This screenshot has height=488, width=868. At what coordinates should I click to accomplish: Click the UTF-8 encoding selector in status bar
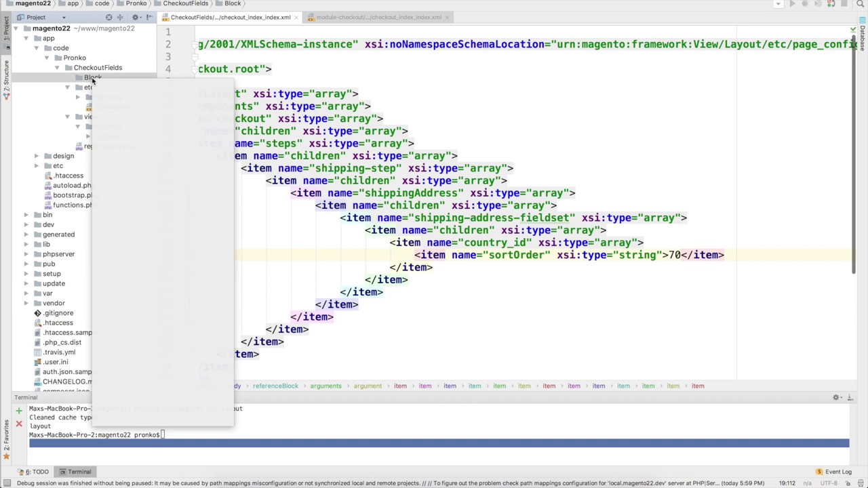[829, 483]
